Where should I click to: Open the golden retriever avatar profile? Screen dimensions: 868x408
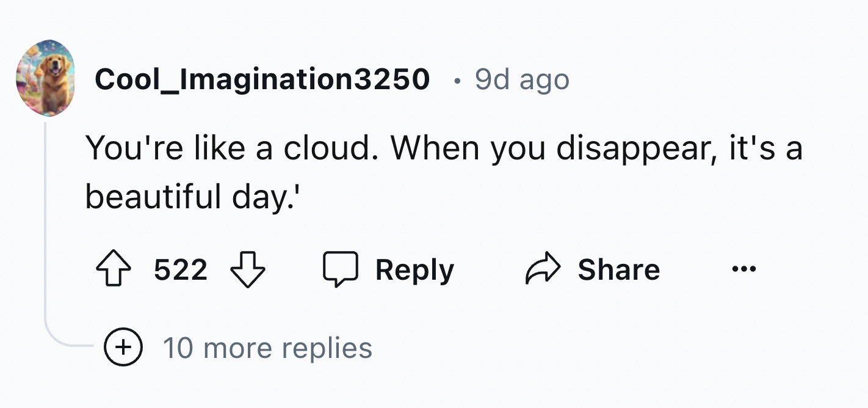point(46,78)
